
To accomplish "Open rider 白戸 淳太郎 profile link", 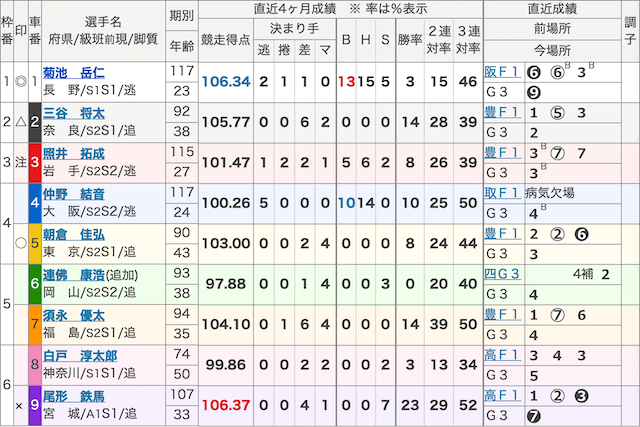I will [x=80, y=356].
